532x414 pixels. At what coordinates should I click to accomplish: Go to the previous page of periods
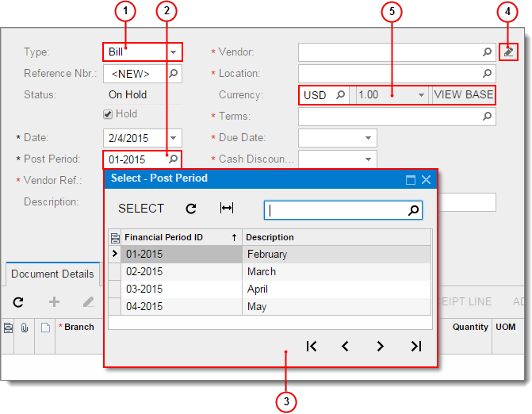point(346,346)
